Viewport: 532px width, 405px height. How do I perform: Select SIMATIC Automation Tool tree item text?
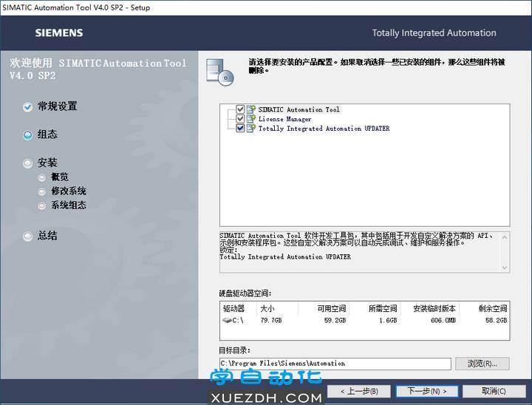click(299, 109)
